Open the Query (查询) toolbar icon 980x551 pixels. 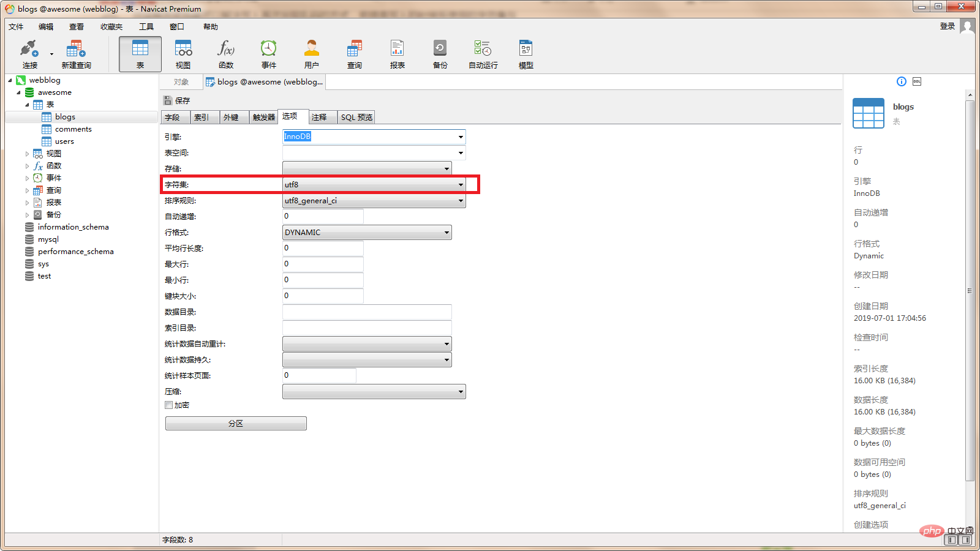[x=355, y=54]
